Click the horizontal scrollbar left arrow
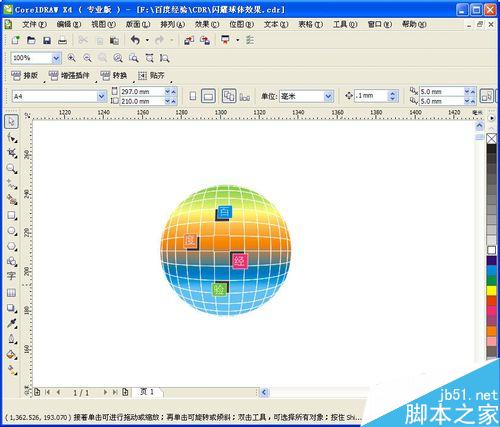 (264, 392)
